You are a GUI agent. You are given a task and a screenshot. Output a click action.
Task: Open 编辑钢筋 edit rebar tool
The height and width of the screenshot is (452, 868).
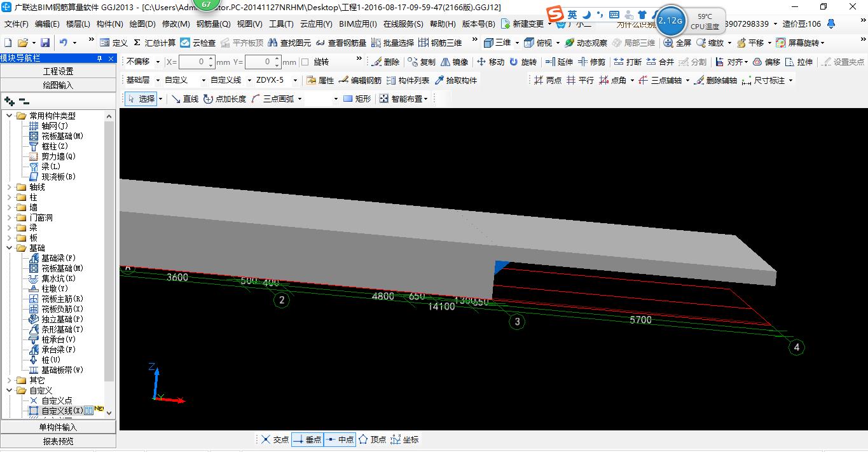click(x=360, y=80)
